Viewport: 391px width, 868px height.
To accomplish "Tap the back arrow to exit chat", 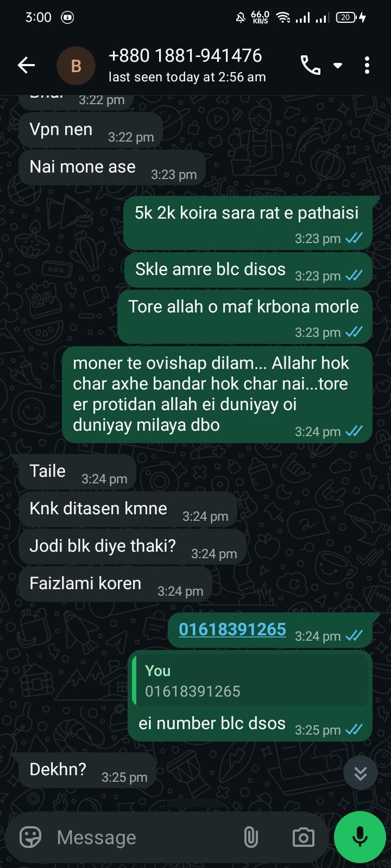I will pyautogui.click(x=26, y=66).
